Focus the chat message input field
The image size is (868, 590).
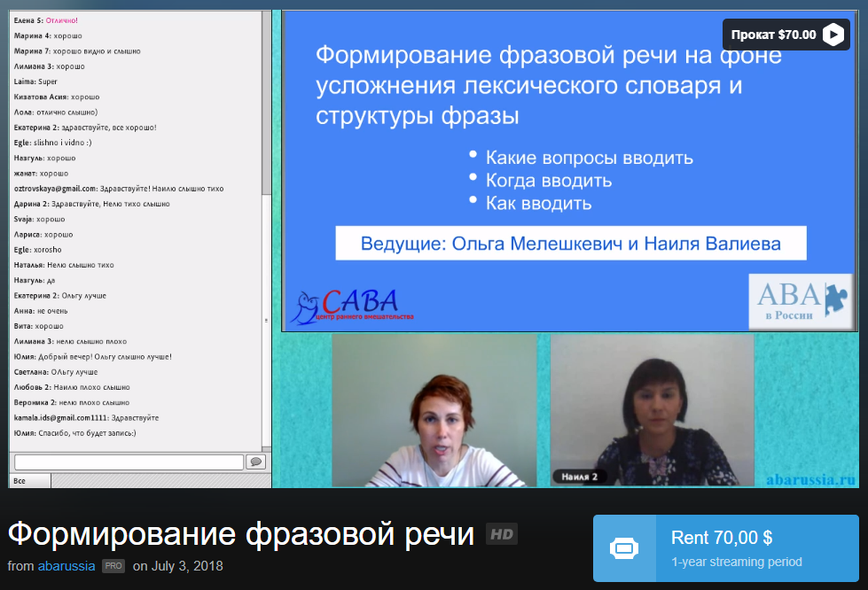pos(129,462)
